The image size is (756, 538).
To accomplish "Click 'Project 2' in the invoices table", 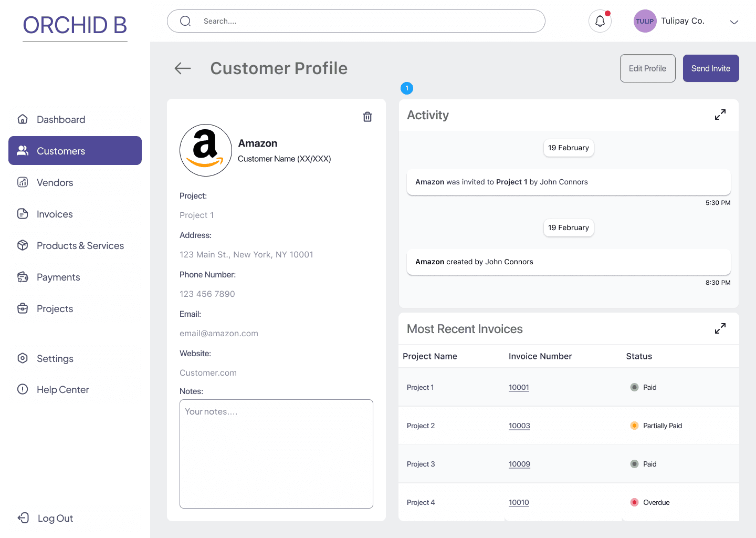I will [x=421, y=426].
